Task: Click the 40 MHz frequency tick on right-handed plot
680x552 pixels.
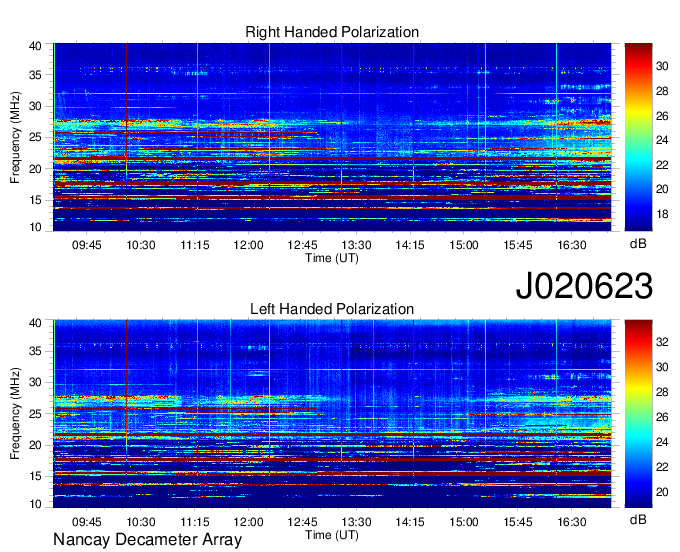Action: [x=36, y=46]
